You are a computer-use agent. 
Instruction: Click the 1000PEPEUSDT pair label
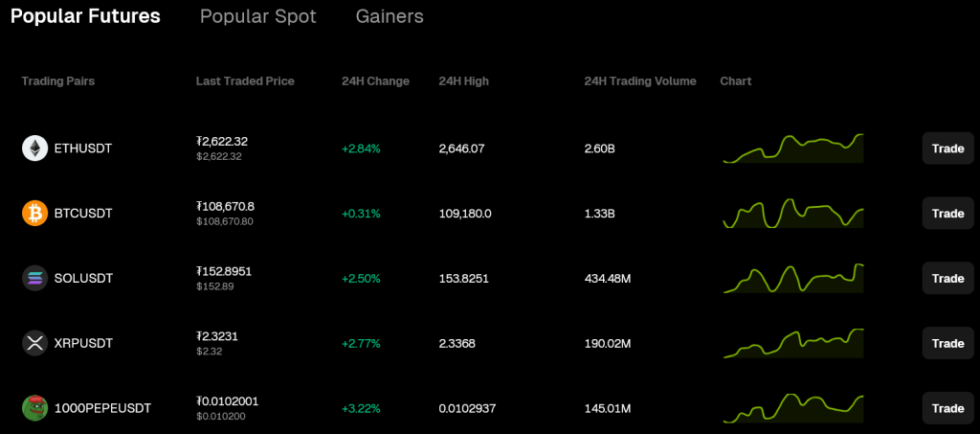102,408
